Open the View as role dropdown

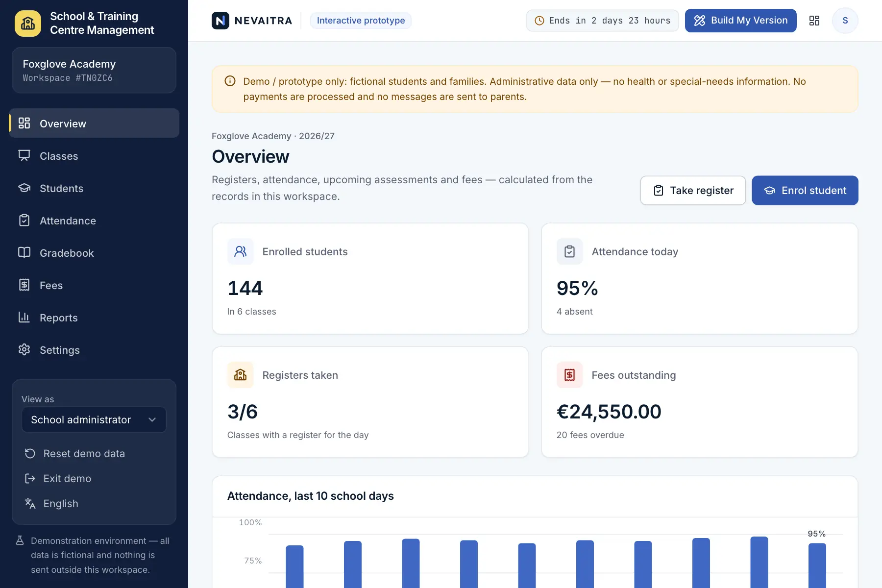click(x=94, y=420)
